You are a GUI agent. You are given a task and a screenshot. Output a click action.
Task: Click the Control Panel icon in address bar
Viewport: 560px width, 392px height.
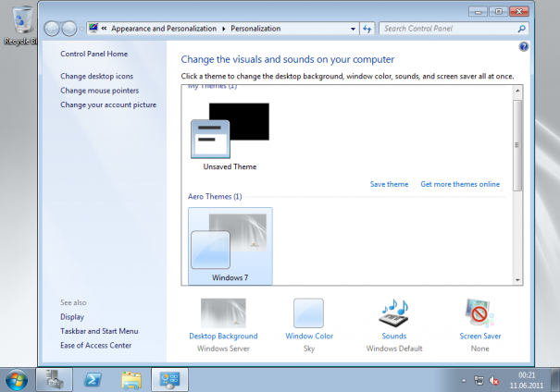click(x=93, y=28)
